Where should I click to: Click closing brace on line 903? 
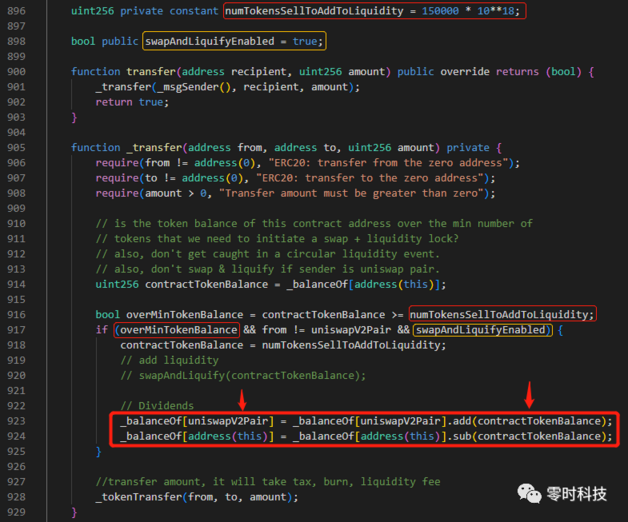point(74,117)
